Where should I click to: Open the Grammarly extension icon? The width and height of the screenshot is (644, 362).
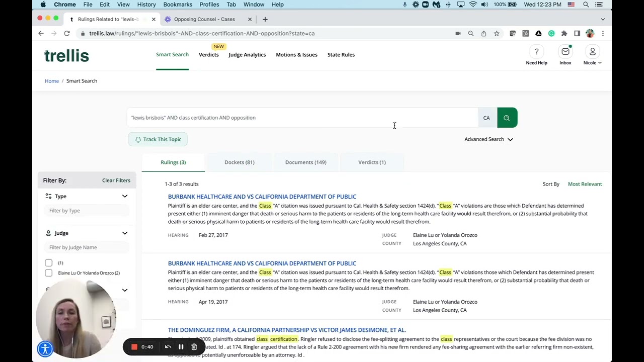(x=551, y=33)
